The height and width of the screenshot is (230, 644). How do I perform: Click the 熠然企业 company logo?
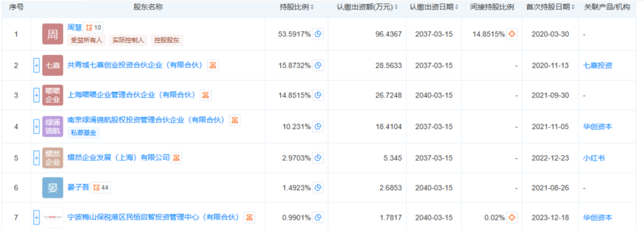pyautogui.click(x=53, y=158)
